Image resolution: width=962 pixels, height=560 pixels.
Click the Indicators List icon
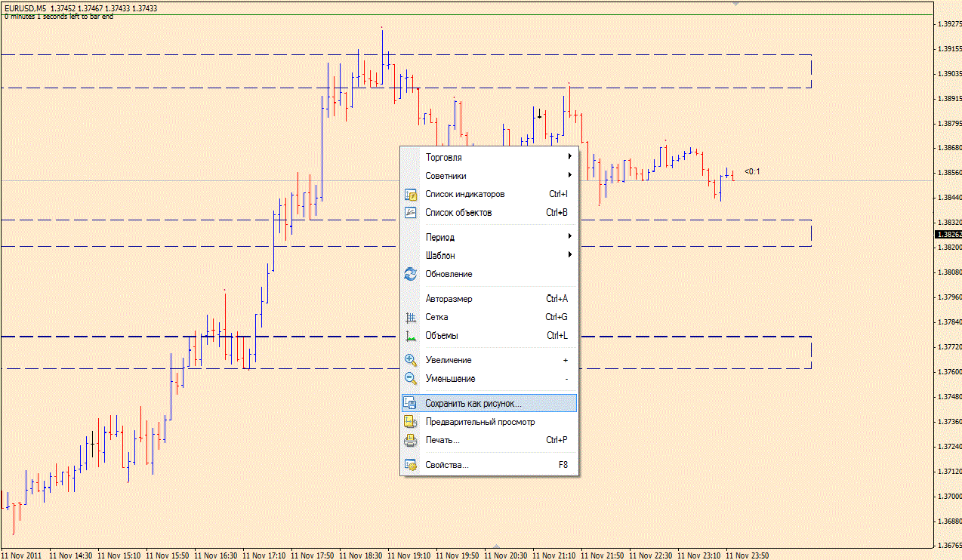[411, 194]
